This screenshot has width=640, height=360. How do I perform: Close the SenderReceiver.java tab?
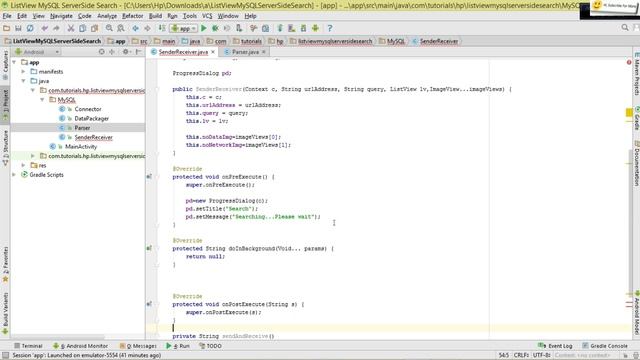213,52
